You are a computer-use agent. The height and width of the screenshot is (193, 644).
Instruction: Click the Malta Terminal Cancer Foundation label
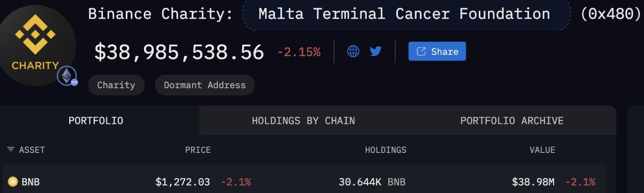click(x=404, y=14)
